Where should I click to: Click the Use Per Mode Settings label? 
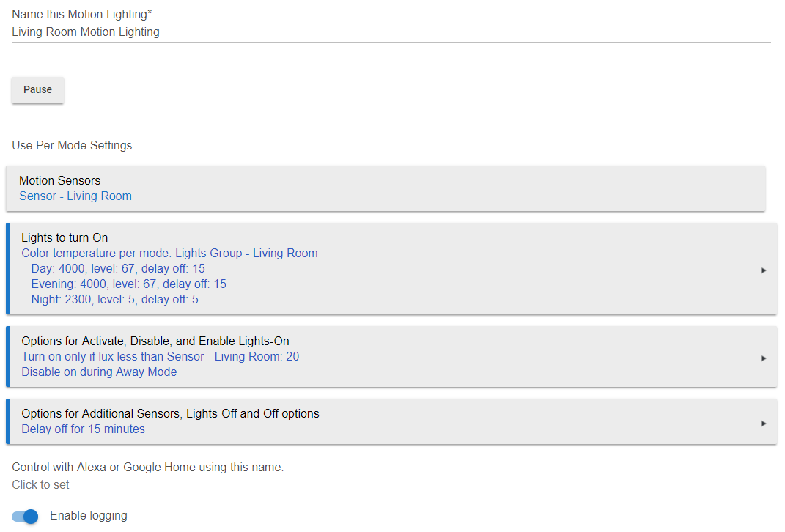tap(72, 146)
